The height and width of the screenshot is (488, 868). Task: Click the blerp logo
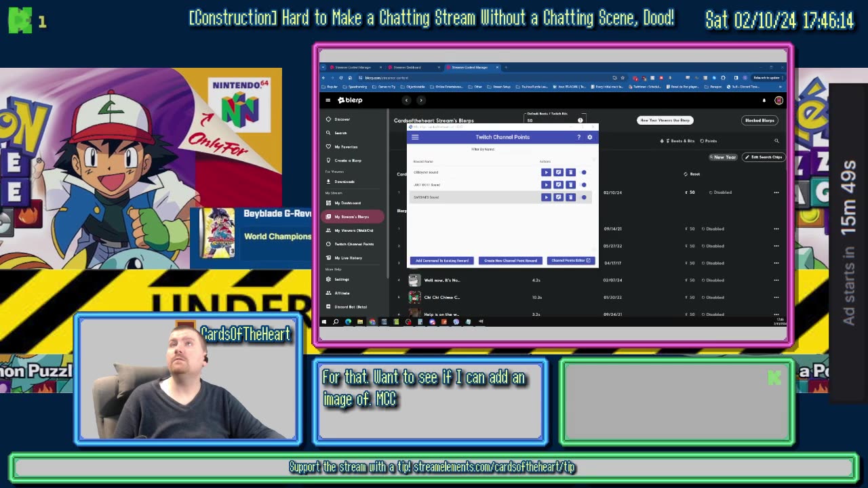point(350,100)
